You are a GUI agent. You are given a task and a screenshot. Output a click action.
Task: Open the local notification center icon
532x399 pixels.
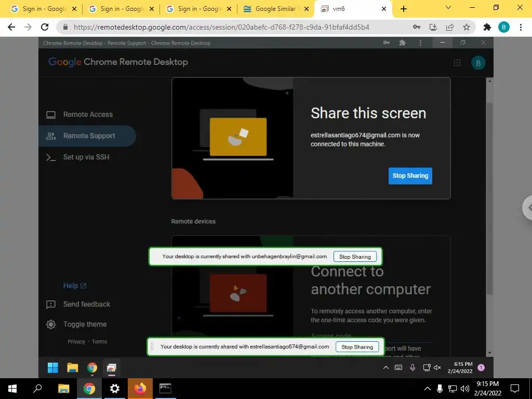(x=515, y=389)
